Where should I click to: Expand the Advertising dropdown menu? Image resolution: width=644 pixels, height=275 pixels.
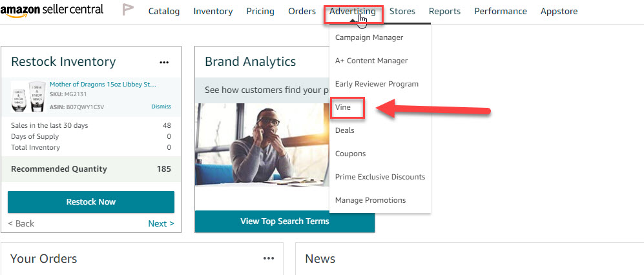(x=353, y=12)
